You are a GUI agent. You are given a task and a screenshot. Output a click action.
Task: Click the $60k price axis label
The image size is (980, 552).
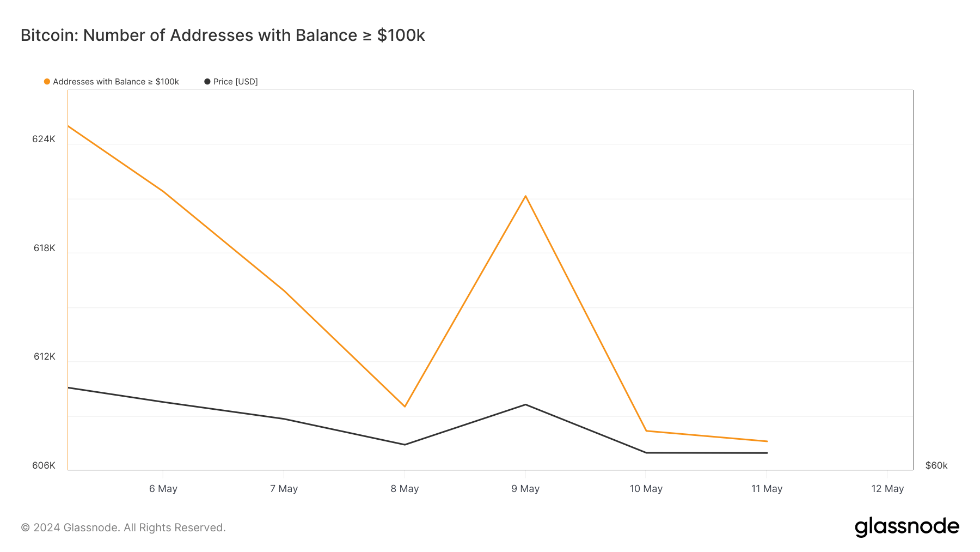tap(936, 466)
